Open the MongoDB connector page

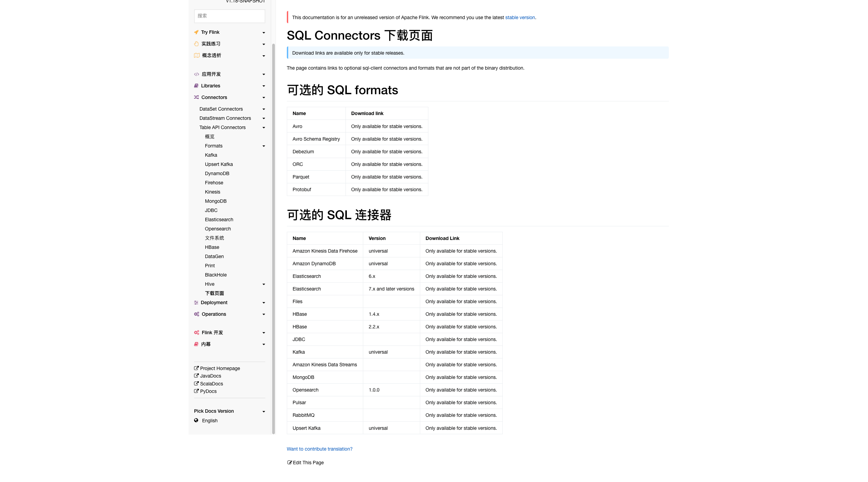[216, 201]
